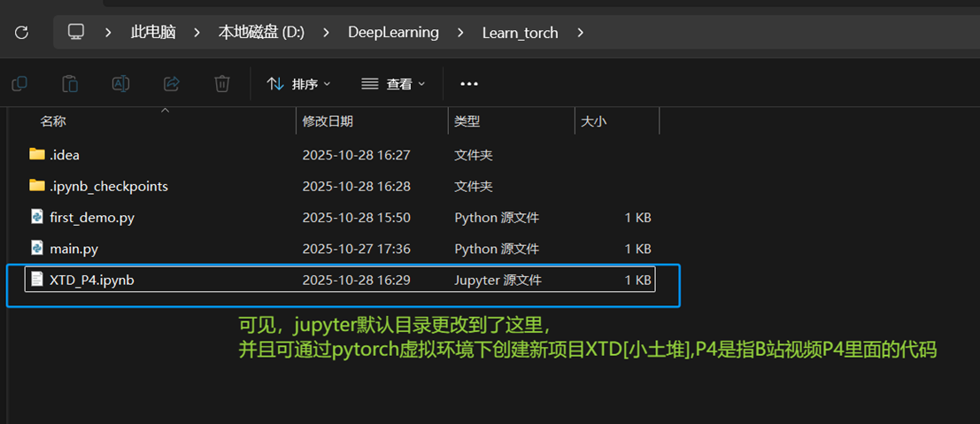Click the 文件夹 type of .idea row
The height and width of the screenshot is (424, 980).
pyautogui.click(x=473, y=155)
